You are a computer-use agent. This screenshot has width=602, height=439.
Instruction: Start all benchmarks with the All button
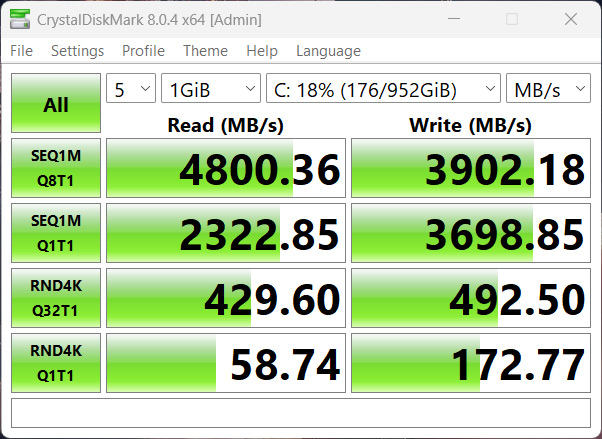[56, 104]
